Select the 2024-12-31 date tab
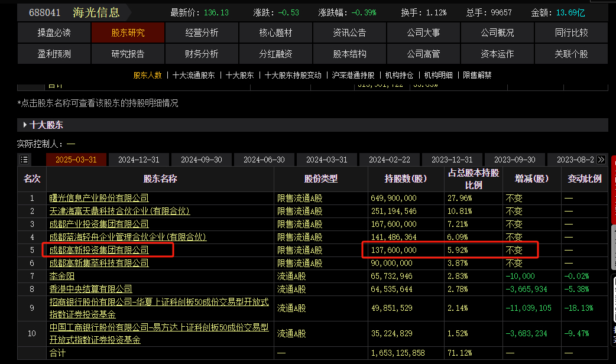This screenshot has height=364, width=616. coord(139,160)
